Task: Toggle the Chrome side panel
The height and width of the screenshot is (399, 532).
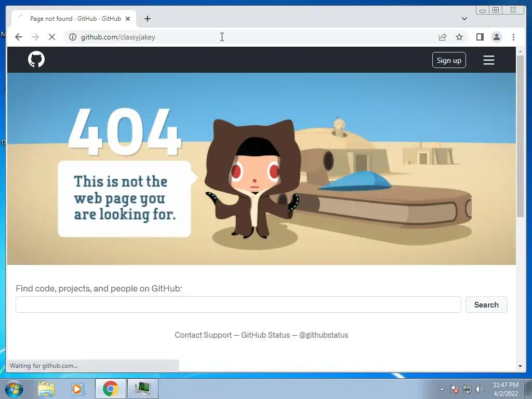Action: coord(480,37)
